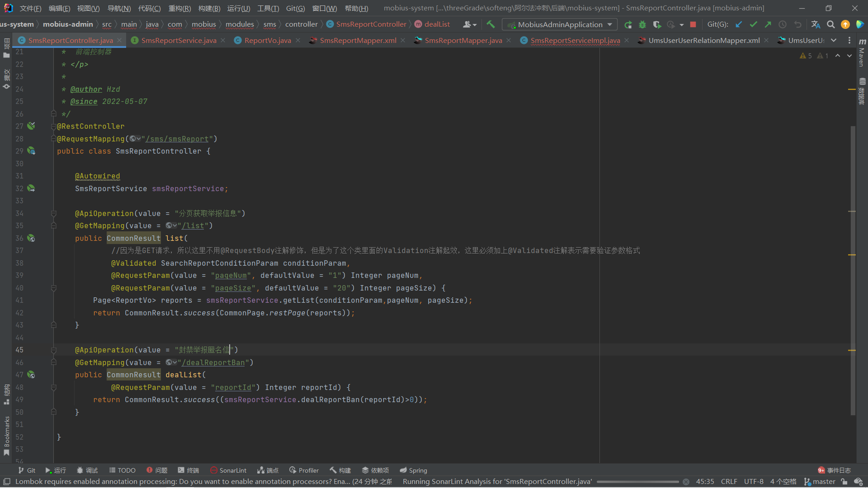Open the Git(G) menu
The height and width of the screenshot is (488, 868).
tap(295, 8)
